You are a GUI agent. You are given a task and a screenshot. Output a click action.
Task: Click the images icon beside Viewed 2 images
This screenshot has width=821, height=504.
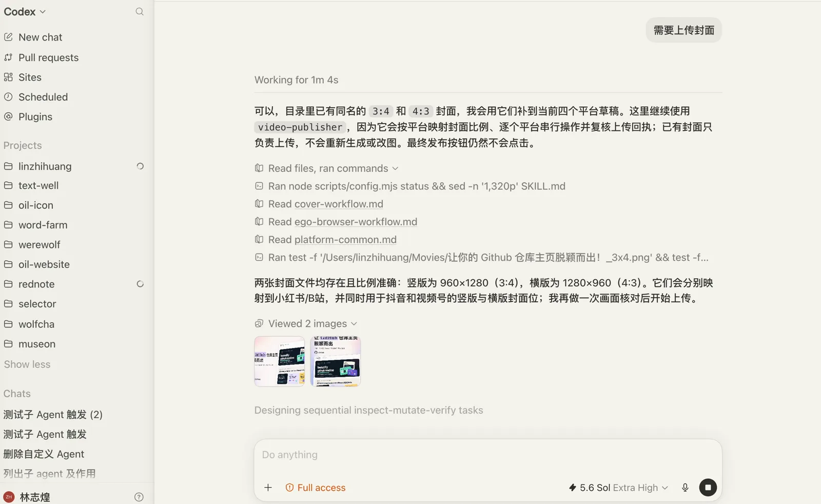click(x=259, y=323)
